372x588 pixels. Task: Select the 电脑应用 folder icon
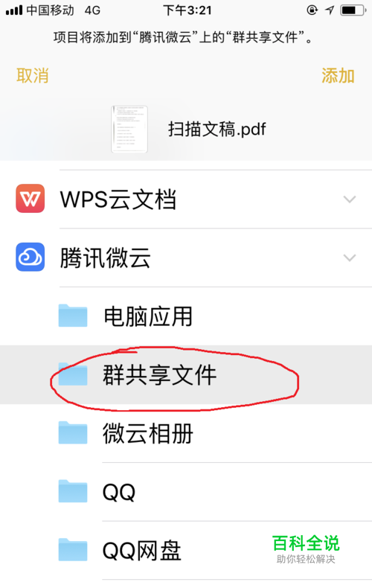tap(73, 316)
